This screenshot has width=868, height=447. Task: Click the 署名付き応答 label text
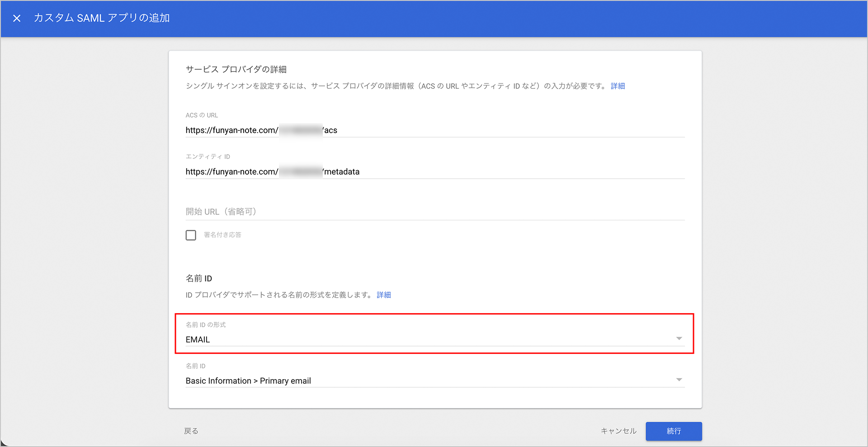(222, 235)
